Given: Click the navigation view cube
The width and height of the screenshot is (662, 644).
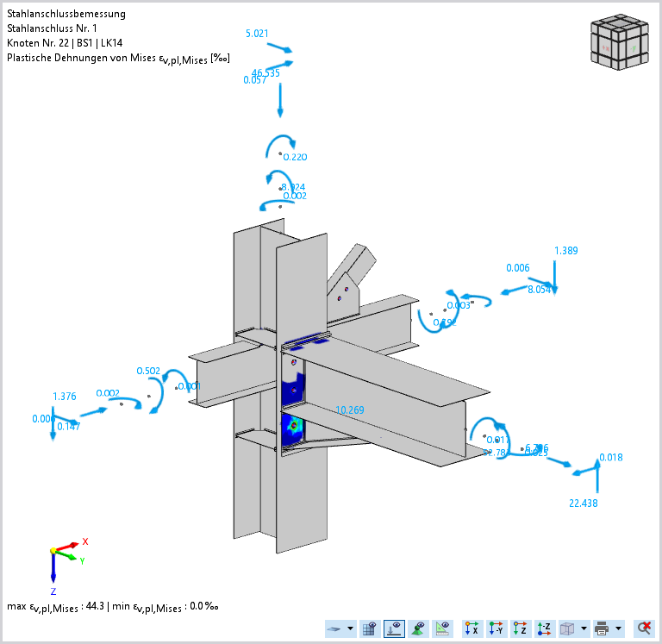Looking at the screenshot, I should pos(620,41).
